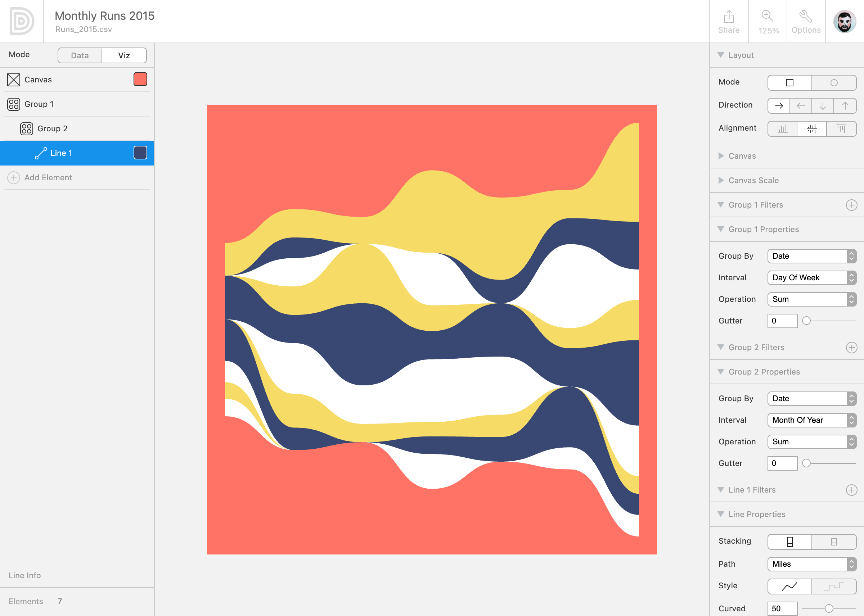864x616 pixels.
Task: Click the Add Element plus icon
Action: [14, 177]
